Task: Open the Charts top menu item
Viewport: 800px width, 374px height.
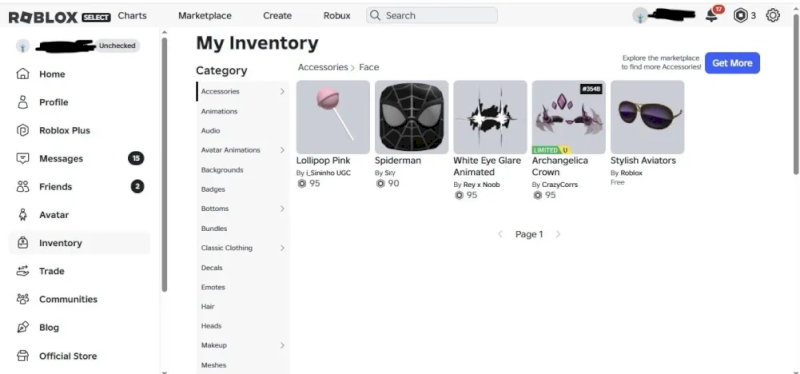Action: pyautogui.click(x=132, y=15)
